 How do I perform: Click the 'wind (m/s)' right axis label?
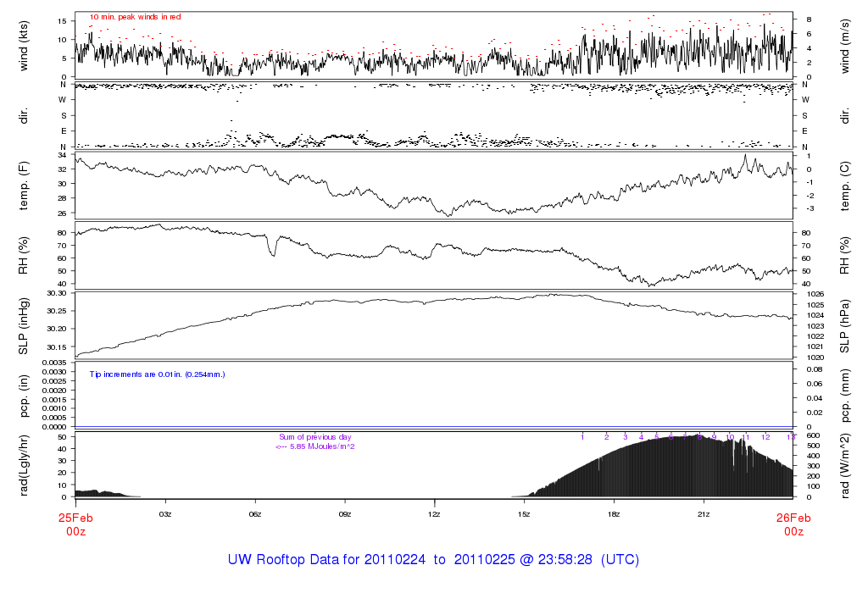tap(844, 45)
